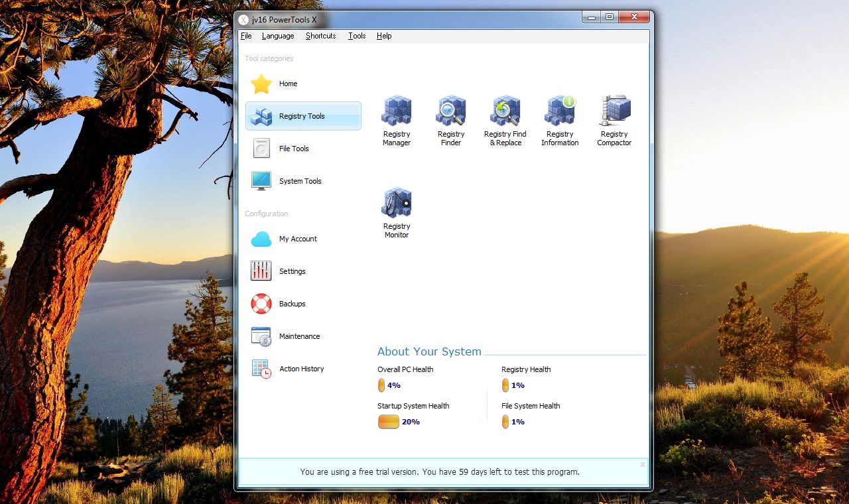Open My Account label
Viewport: 849px width, 504px height.
pos(298,239)
